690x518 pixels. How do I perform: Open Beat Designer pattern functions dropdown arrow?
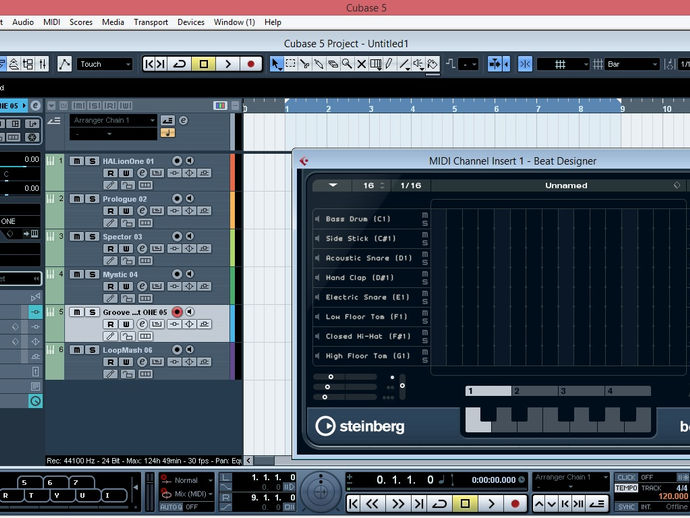tap(333, 185)
